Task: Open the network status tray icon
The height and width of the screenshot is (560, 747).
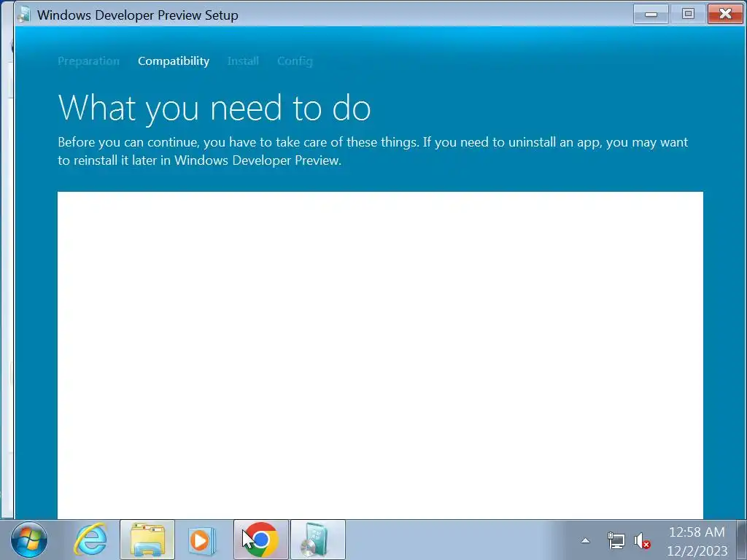Action: coord(616,541)
